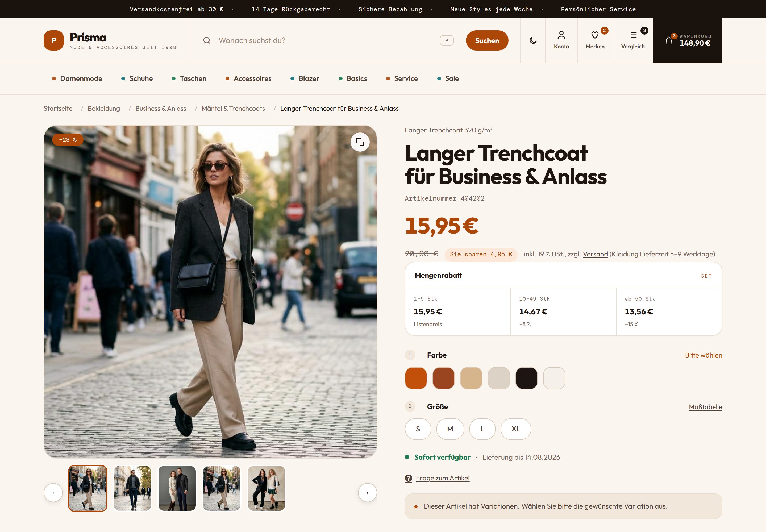Image resolution: width=766 pixels, height=532 pixels.
Task: Choose size S
Action: pyautogui.click(x=418, y=429)
